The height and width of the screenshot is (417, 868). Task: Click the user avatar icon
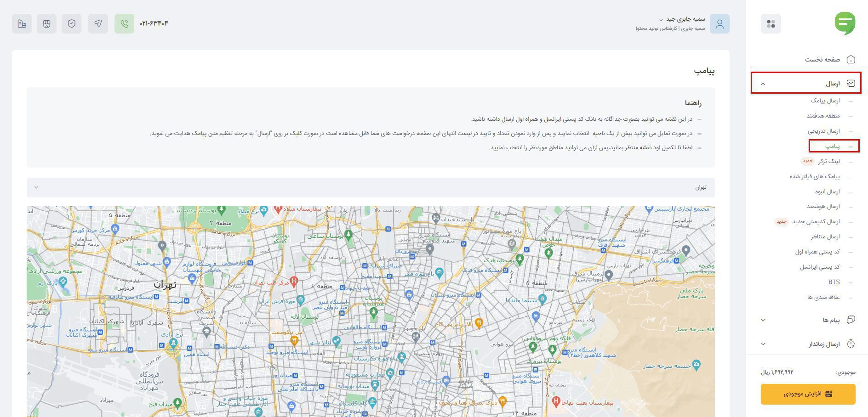pyautogui.click(x=720, y=23)
